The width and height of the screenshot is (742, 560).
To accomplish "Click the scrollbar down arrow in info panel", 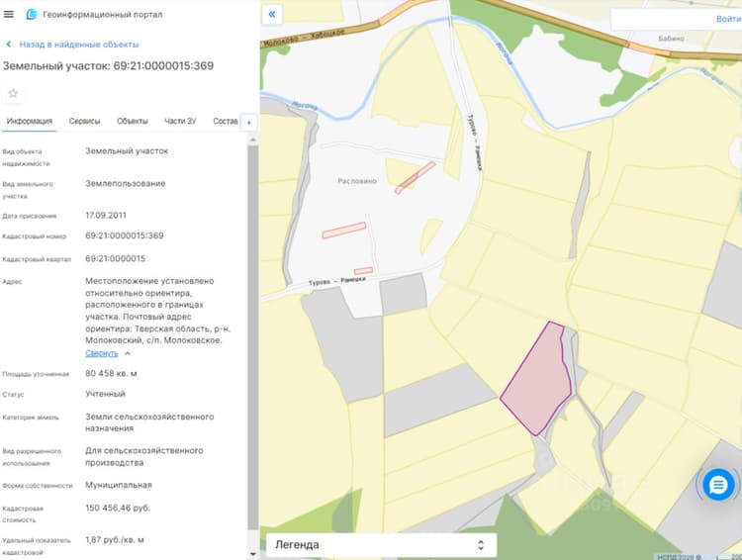I will click(x=252, y=554).
